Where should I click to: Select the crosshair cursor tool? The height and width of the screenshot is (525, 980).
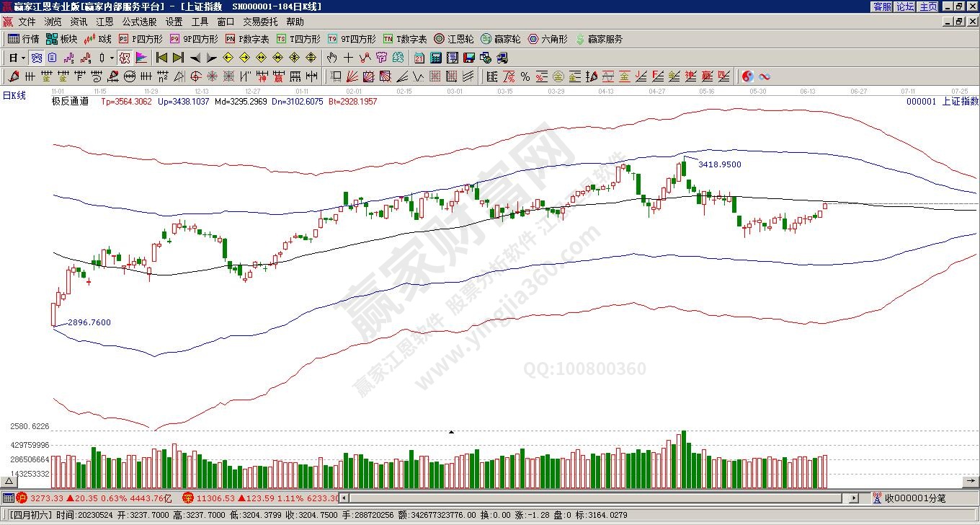pos(348,58)
